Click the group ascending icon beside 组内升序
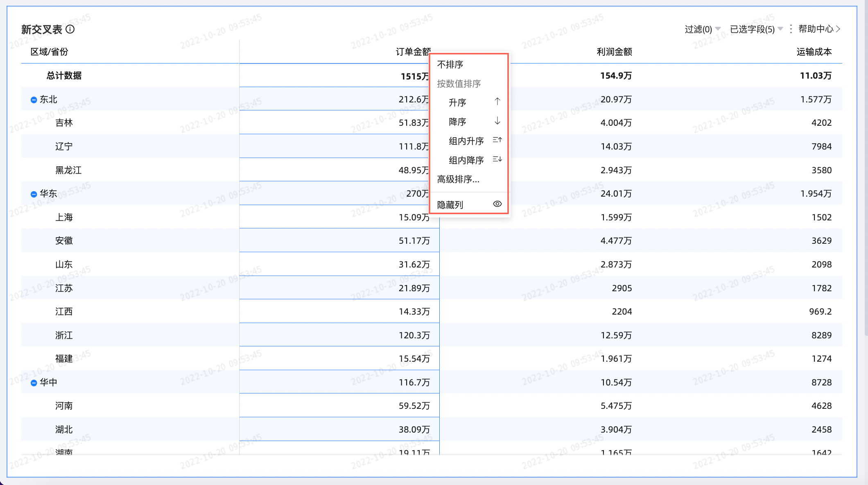Image resolution: width=868 pixels, height=485 pixels. coord(497,140)
